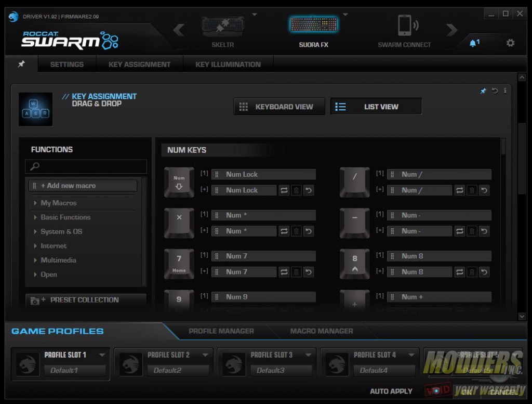The image size is (532, 404).
Task: Open Swarm settings gear icon
Action: 510,43
